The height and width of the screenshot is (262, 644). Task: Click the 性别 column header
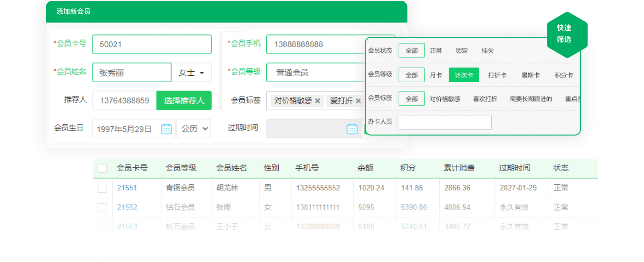pyautogui.click(x=271, y=168)
